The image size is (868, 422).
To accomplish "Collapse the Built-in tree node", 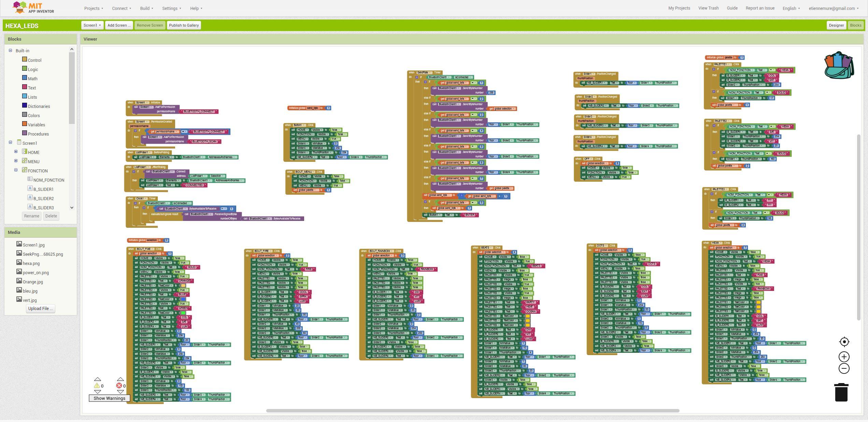I will pos(10,51).
